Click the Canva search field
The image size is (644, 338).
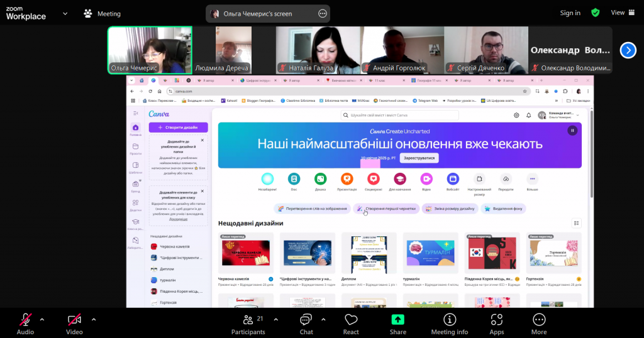(x=399, y=115)
